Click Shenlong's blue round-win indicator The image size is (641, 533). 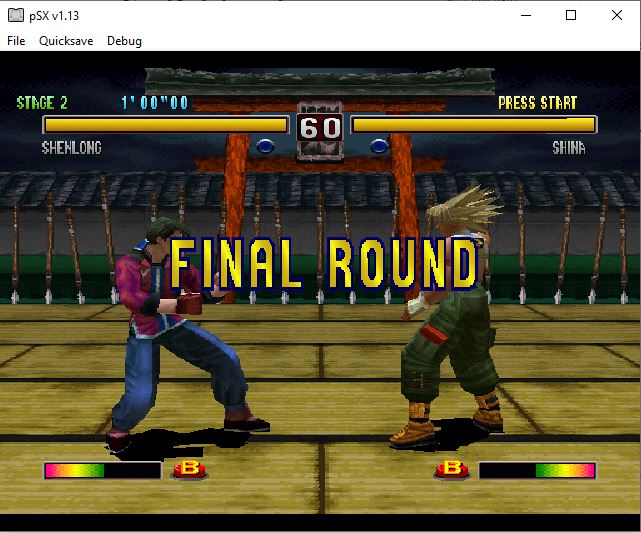(x=265, y=146)
